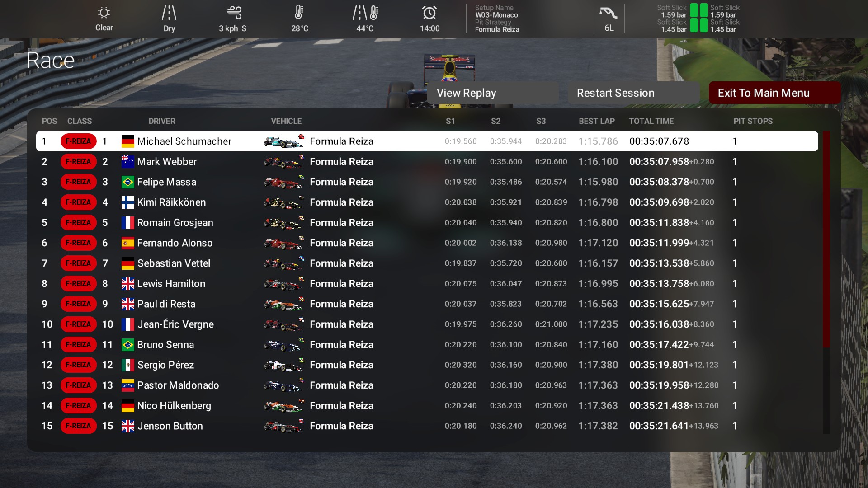Click the front-left green tyre indicator

pos(693,10)
